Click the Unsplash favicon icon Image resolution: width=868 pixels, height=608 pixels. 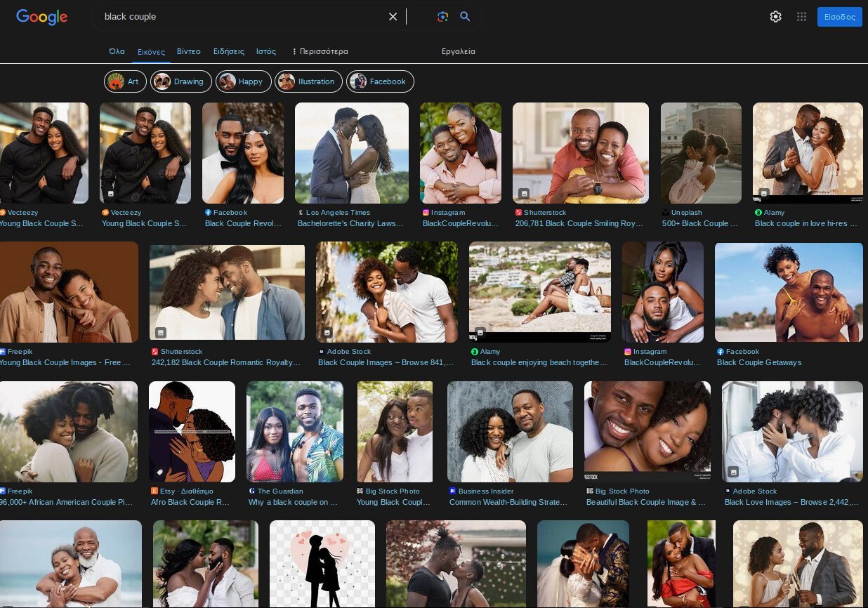665,212
